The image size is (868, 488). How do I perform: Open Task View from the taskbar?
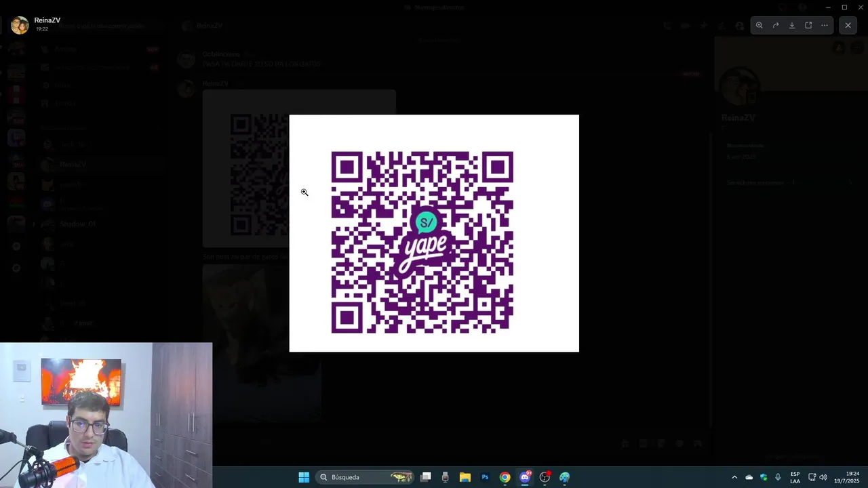[x=426, y=477]
